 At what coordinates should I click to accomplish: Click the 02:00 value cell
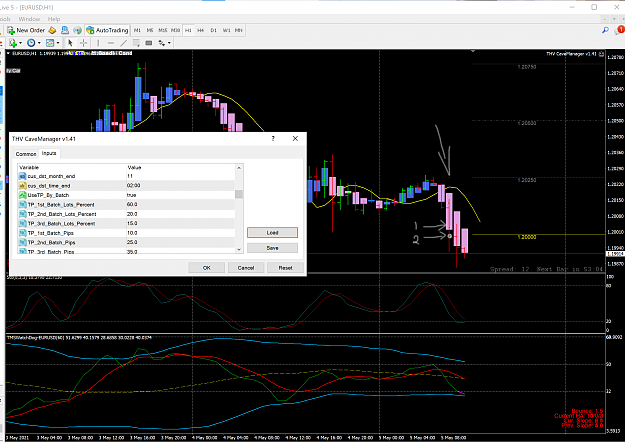point(181,185)
